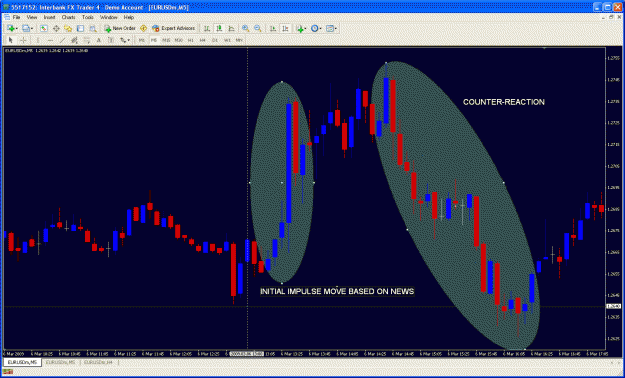The height and width of the screenshot is (378, 625).
Task: Show the Market Watch window
Action: pyautogui.click(x=44, y=28)
